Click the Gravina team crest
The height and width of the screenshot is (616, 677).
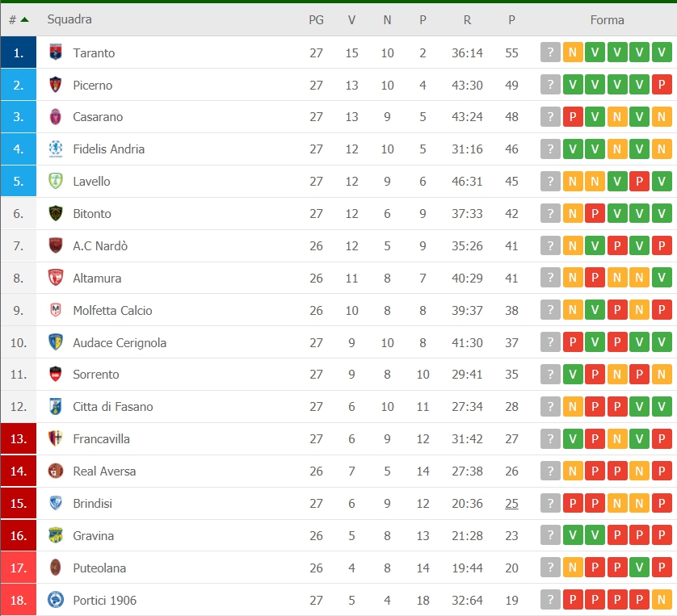coord(56,535)
